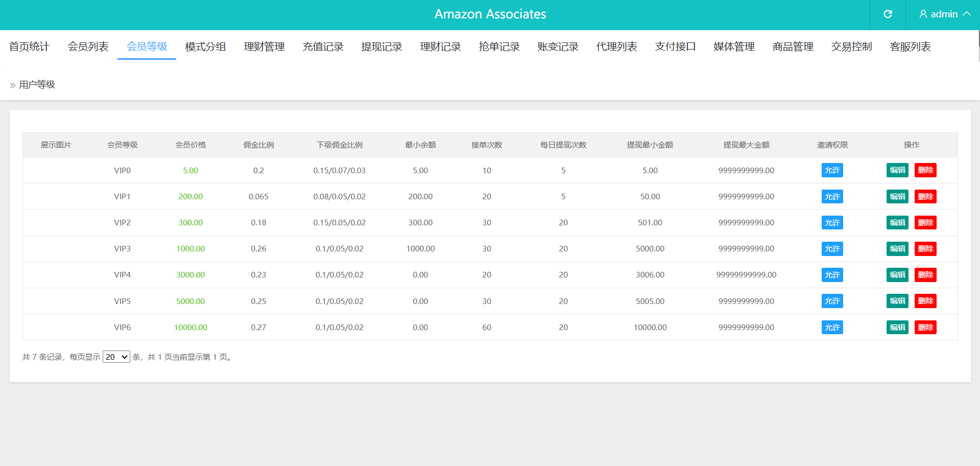
Task: Click the Amazon Associates header title
Action: [x=490, y=14]
